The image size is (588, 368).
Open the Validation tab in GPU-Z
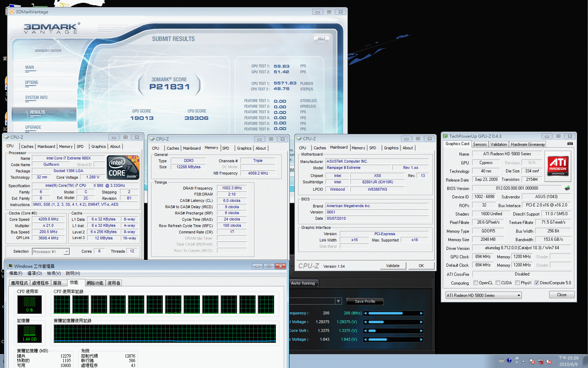pos(499,144)
